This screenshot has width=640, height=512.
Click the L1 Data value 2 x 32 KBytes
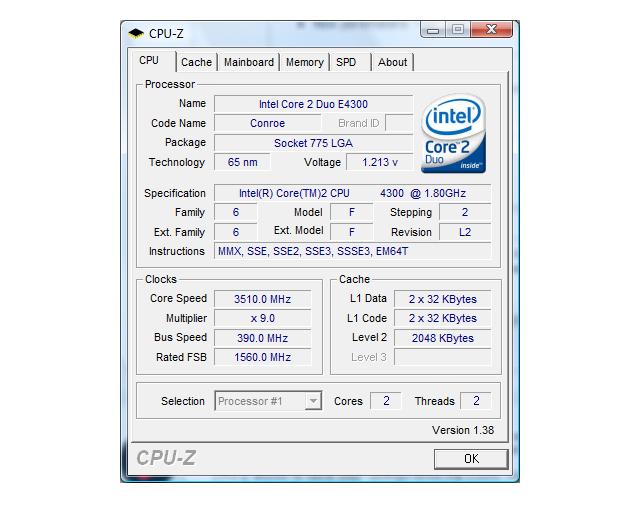(x=442, y=299)
